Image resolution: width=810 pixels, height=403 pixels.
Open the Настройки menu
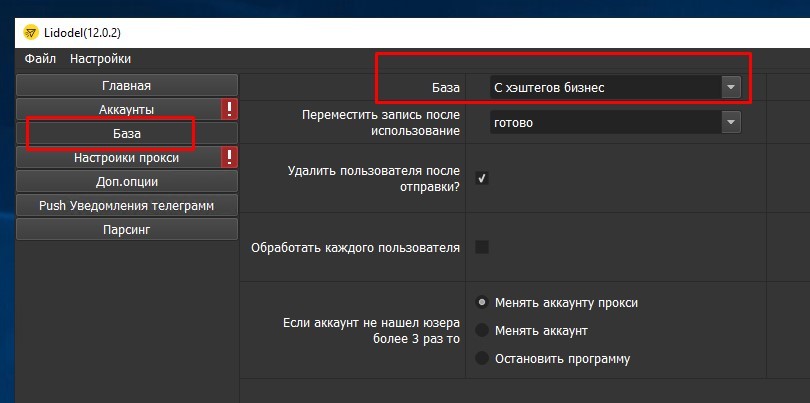(x=100, y=59)
